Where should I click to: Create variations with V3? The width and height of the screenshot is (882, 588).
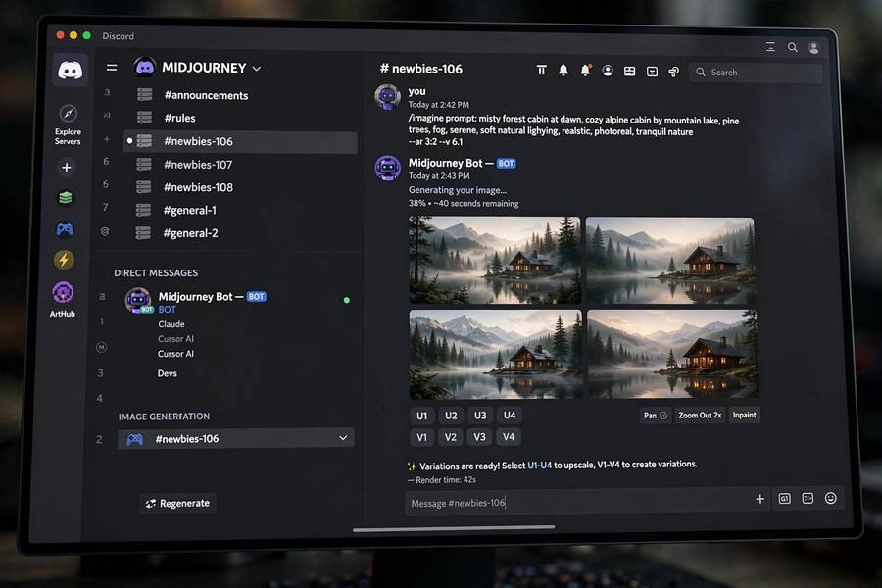coord(479,437)
